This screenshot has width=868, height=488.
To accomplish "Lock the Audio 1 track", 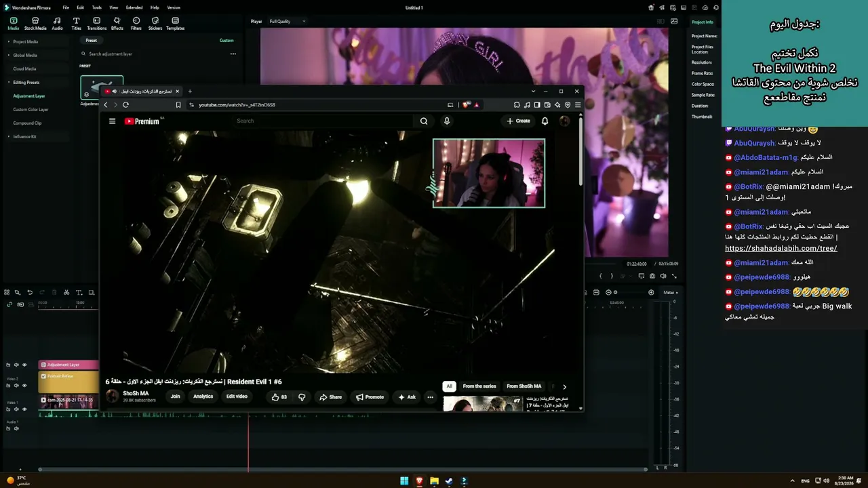I will 8,428.
